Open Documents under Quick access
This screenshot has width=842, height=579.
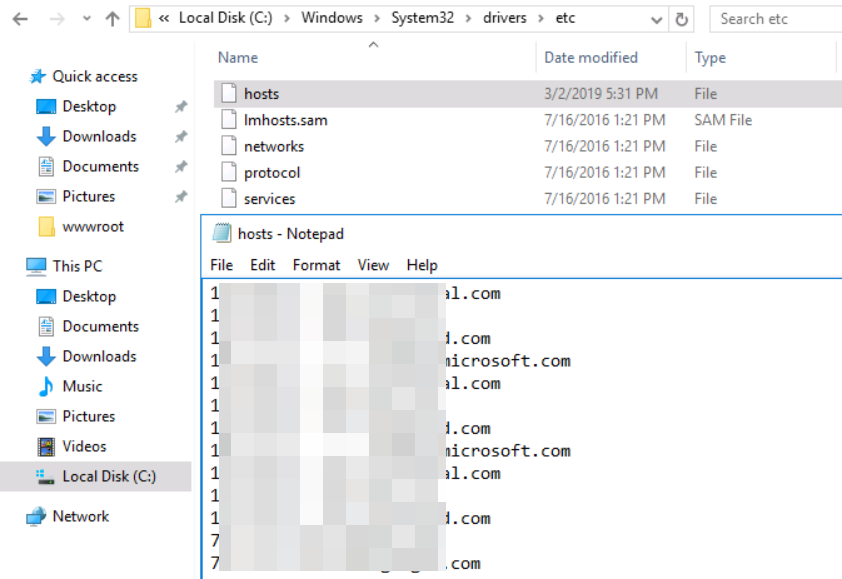tap(100, 167)
